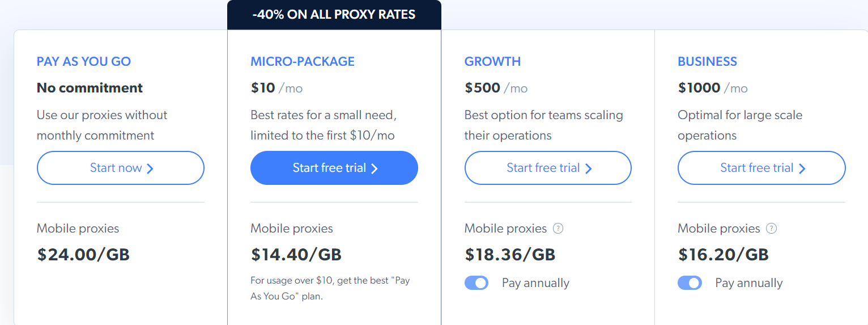This screenshot has width=868, height=325.
Task: Click the -40% ON ALL PROXY RATES banner
Action: click(334, 15)
